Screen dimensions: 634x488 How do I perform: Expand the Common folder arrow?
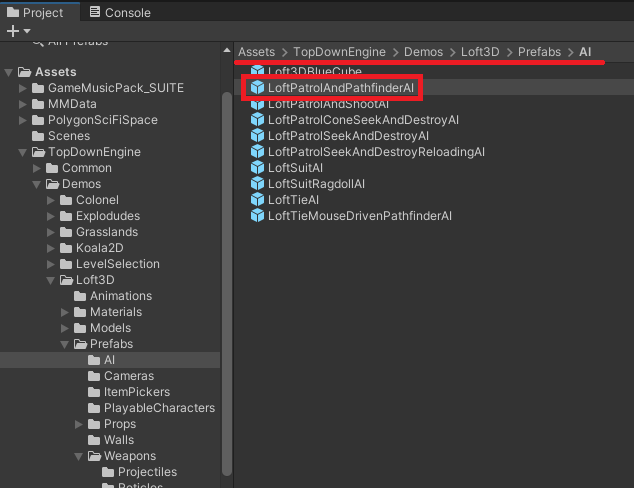37,168
